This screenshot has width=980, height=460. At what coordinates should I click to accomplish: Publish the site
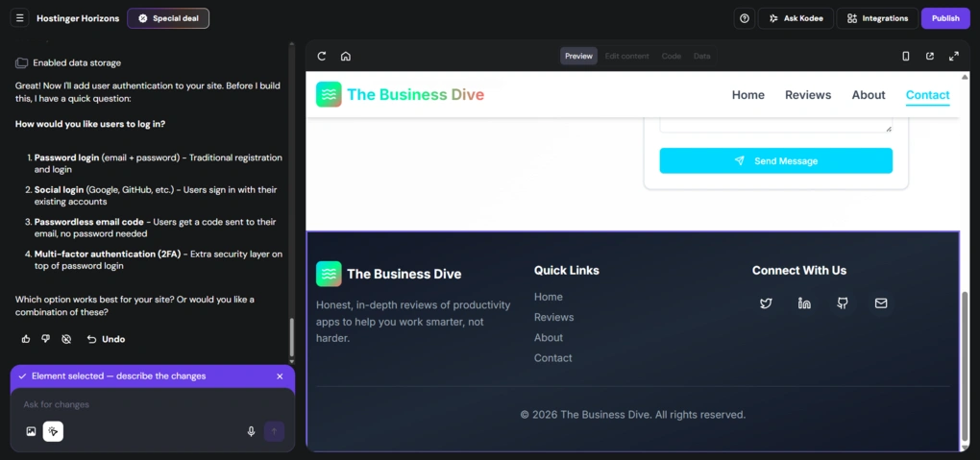point(945,18)
